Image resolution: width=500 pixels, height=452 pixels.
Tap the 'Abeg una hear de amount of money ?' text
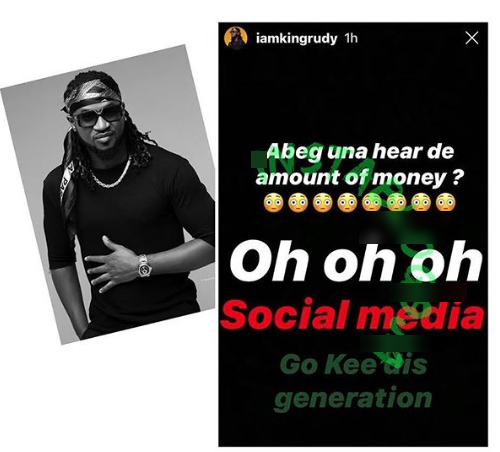tap(359, 165)
